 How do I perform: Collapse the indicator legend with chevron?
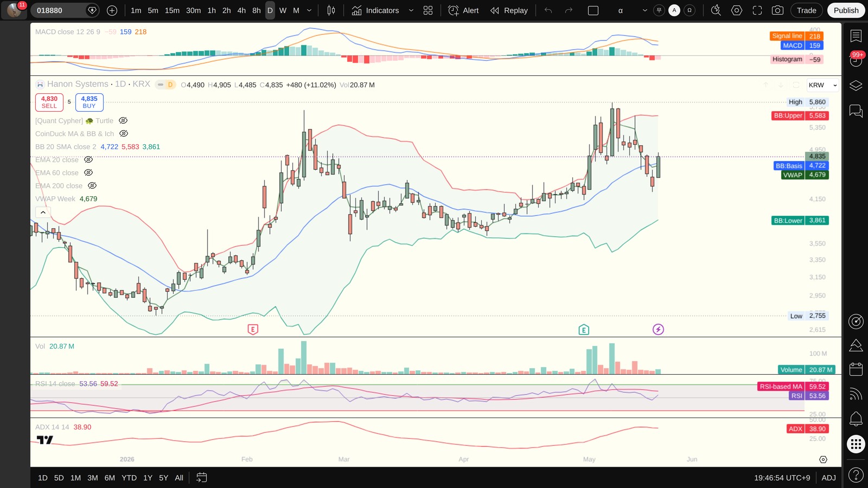click(x=43, y=212)
